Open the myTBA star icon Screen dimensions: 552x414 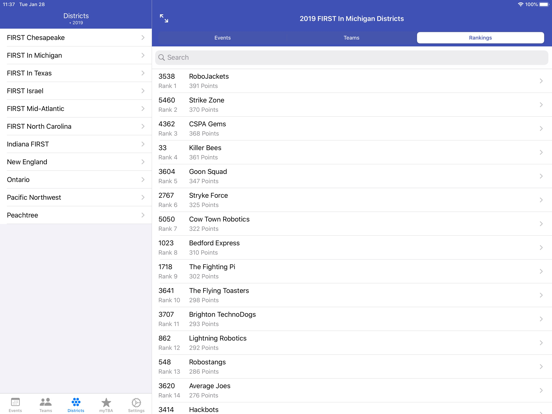106,404
